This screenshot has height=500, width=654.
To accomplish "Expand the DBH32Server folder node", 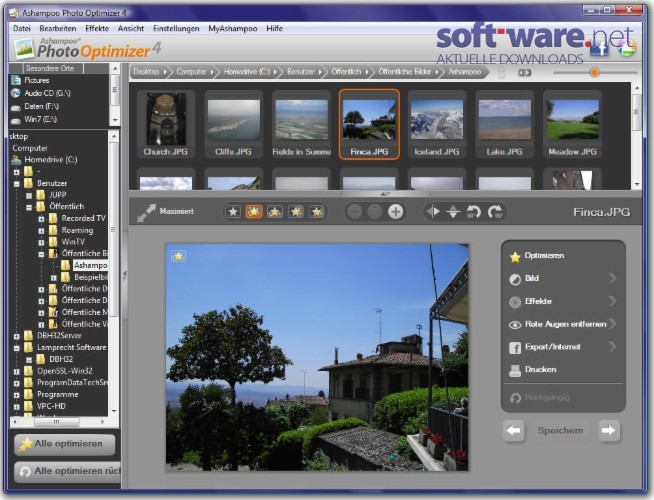I will coord(17,336).
